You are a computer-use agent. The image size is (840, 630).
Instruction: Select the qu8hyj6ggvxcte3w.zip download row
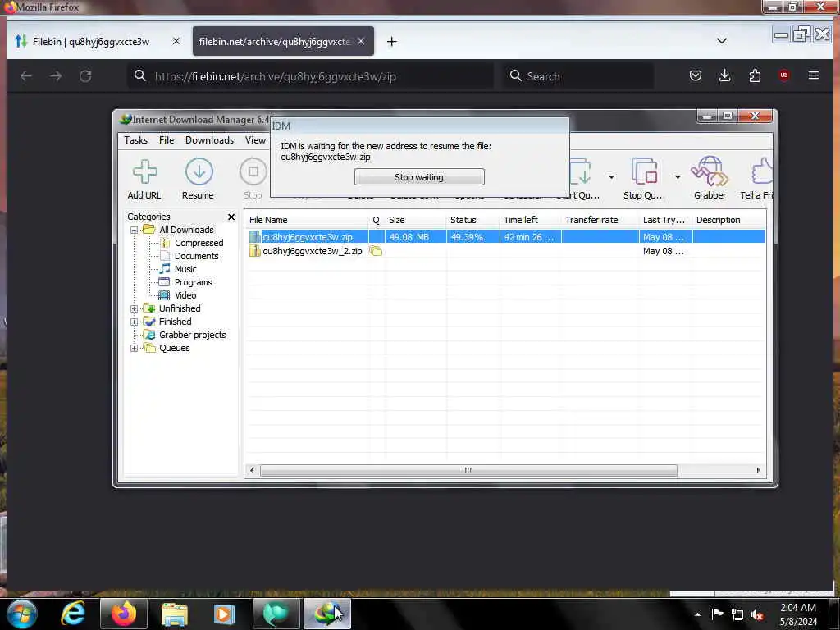[x=505, y=237]
